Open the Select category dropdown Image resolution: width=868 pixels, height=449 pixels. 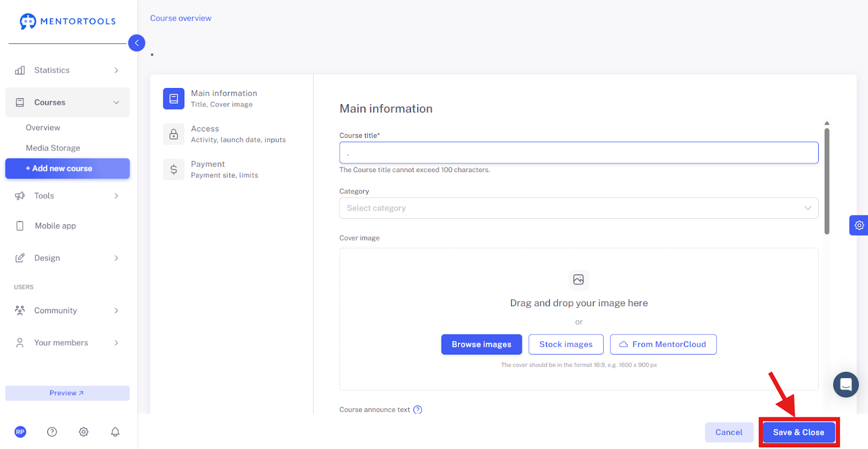click(579, 208)
